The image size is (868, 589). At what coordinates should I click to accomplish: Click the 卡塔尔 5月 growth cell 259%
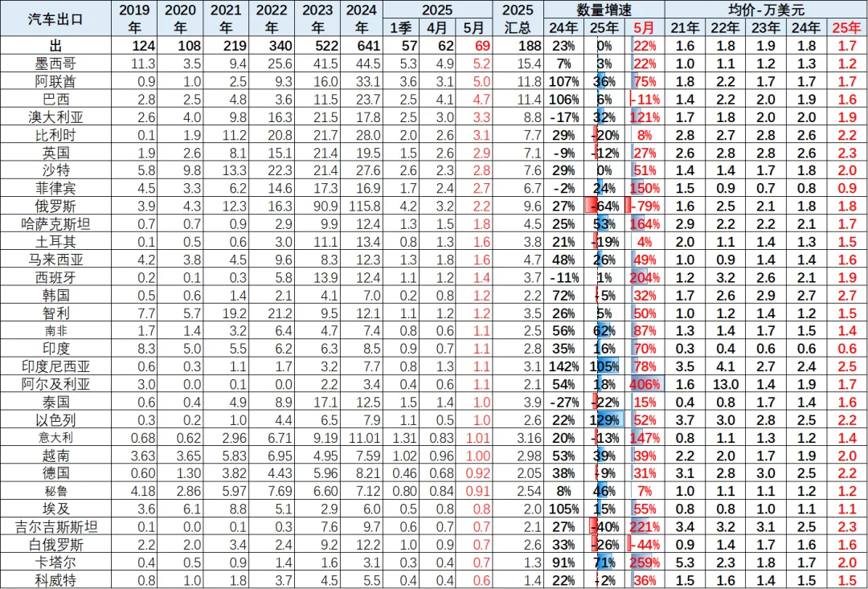(x=645, y=563)
